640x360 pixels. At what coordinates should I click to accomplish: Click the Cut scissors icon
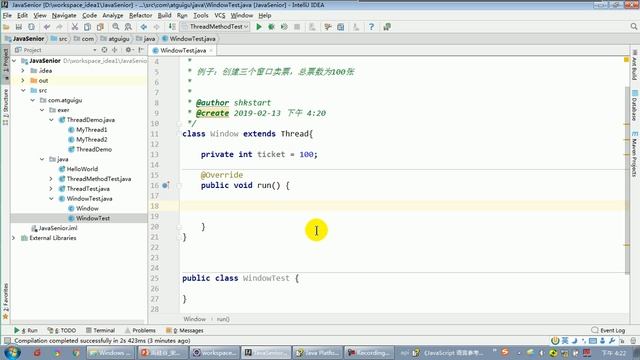point(75,27)
